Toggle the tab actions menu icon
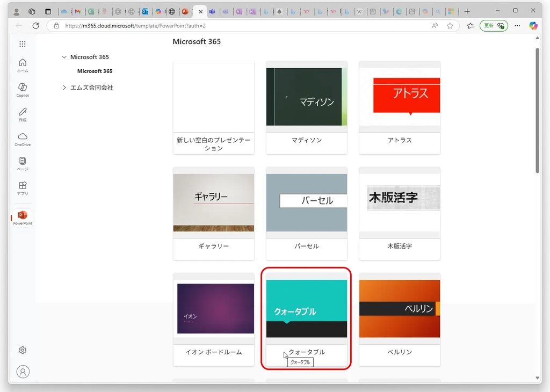Screen dimensions: 550x392 click(48, 12)
